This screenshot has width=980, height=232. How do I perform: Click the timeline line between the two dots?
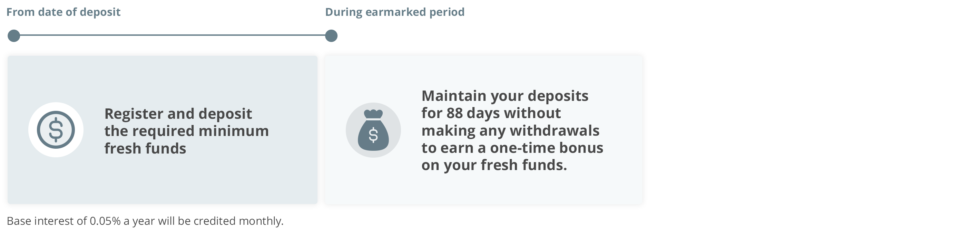coord(172,35)
